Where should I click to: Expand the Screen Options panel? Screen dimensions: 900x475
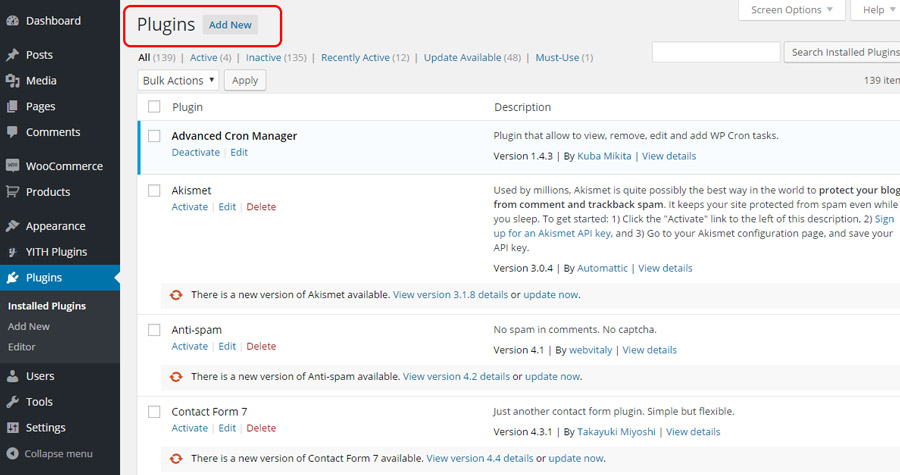792,10
